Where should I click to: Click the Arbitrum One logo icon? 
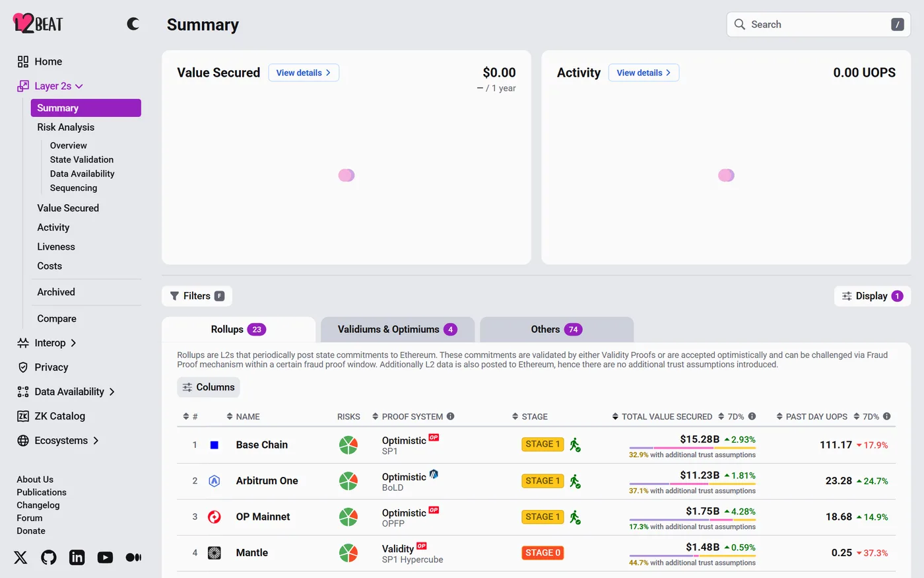click(x=214, y=481)
